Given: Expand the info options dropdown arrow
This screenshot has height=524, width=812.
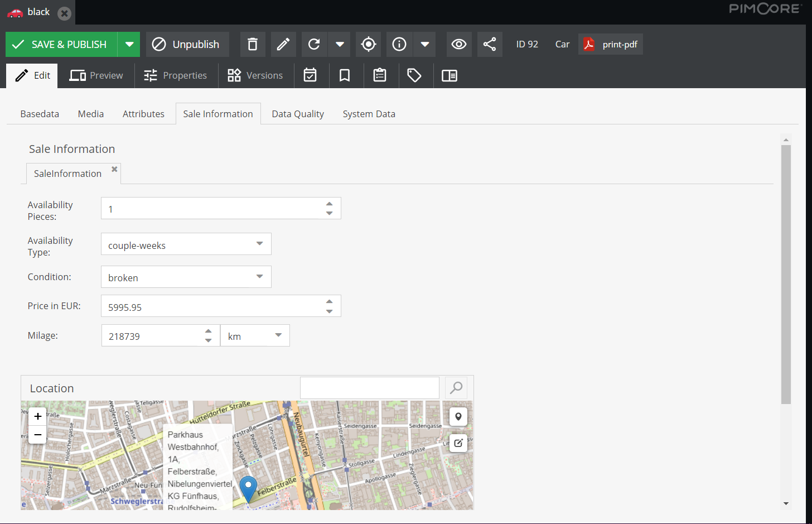Looking at the screenshot, I should coord(425,44).
